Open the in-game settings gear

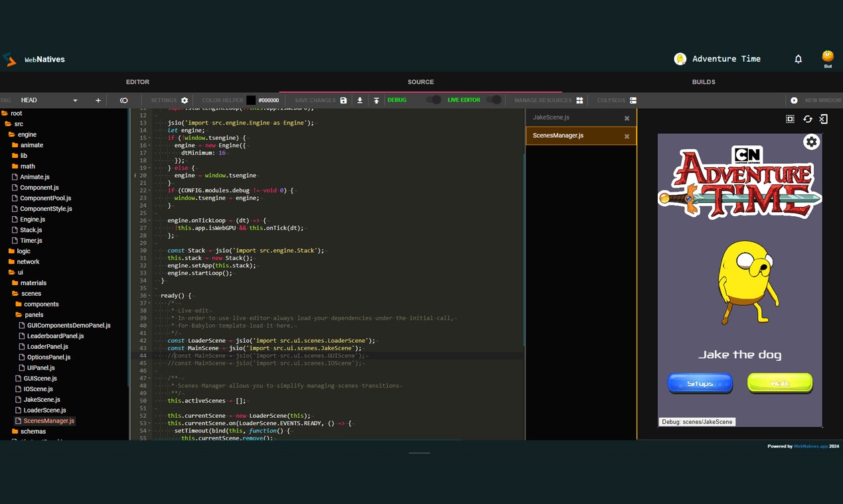click(x=811, y=142)
